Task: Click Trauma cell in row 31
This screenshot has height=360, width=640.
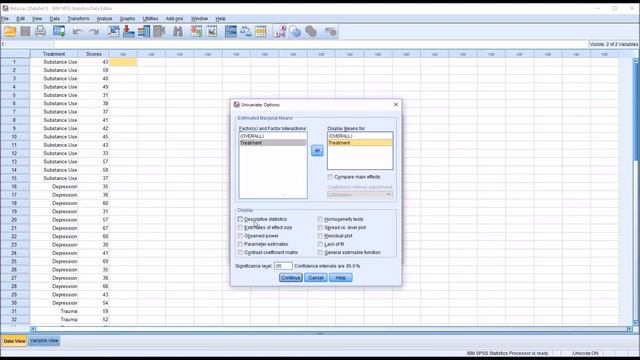Action: (x=54, y=311)
